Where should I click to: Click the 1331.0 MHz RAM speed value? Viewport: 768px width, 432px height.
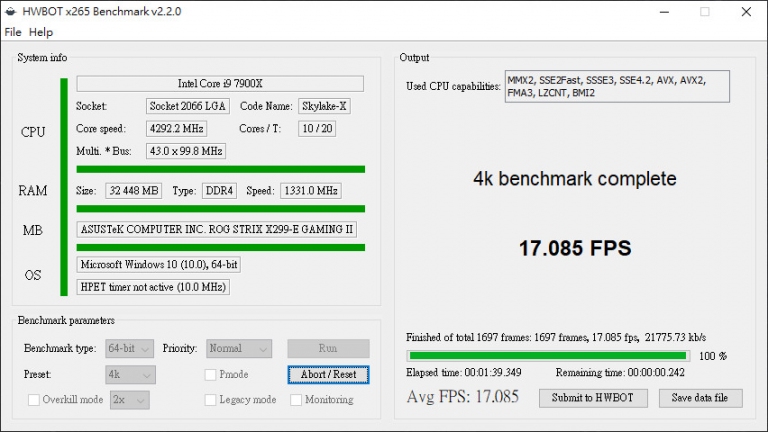(x=311, y=191)
